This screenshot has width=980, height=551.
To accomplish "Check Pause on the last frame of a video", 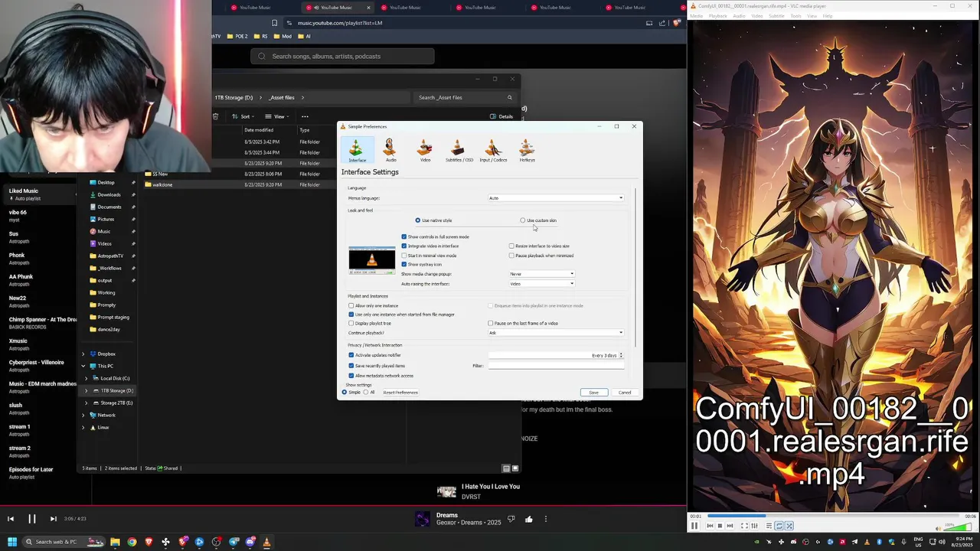I will [491, 323].
